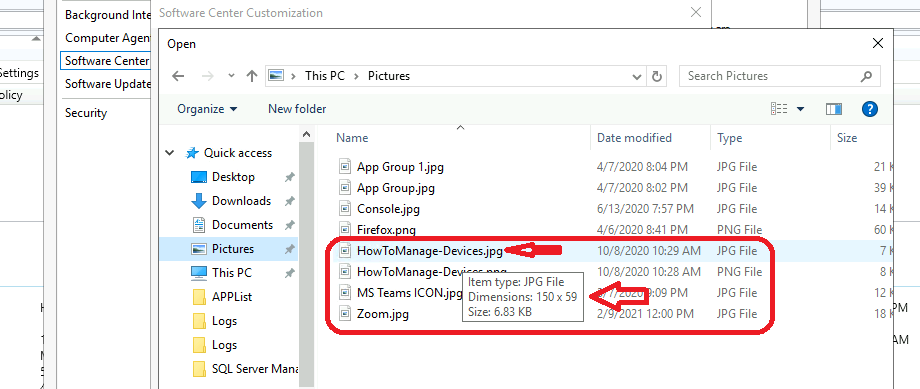This screenshot has height=389, width=920.
Task: Select file Console.jpg
Action: coord(388,209)
